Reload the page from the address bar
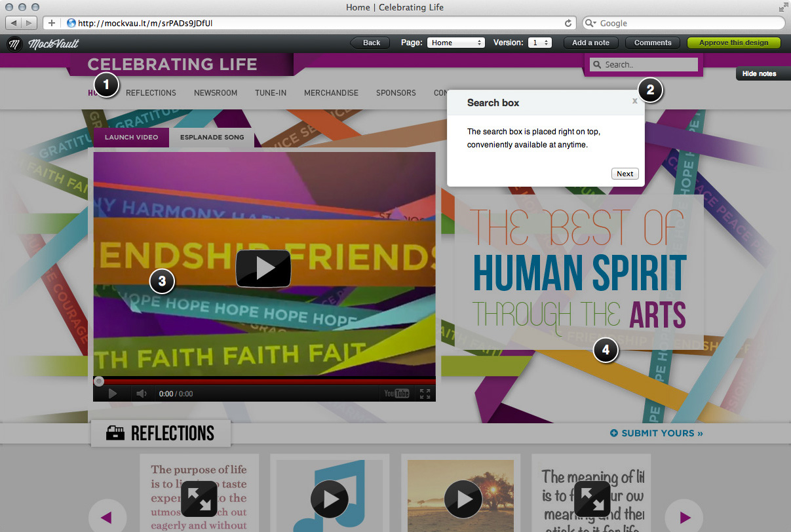Image resolution: width=791 pixels, height=532 pixels. click(x=568, y=23)
